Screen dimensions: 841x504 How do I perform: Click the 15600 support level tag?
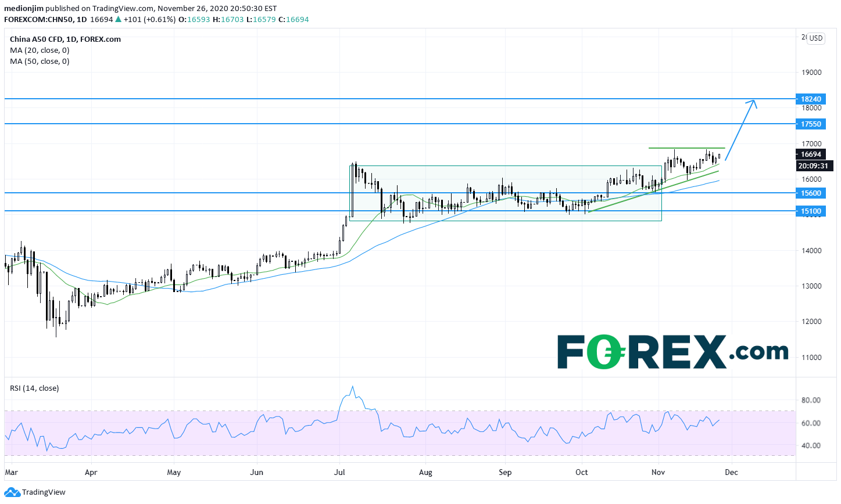(x=811, y=193)
